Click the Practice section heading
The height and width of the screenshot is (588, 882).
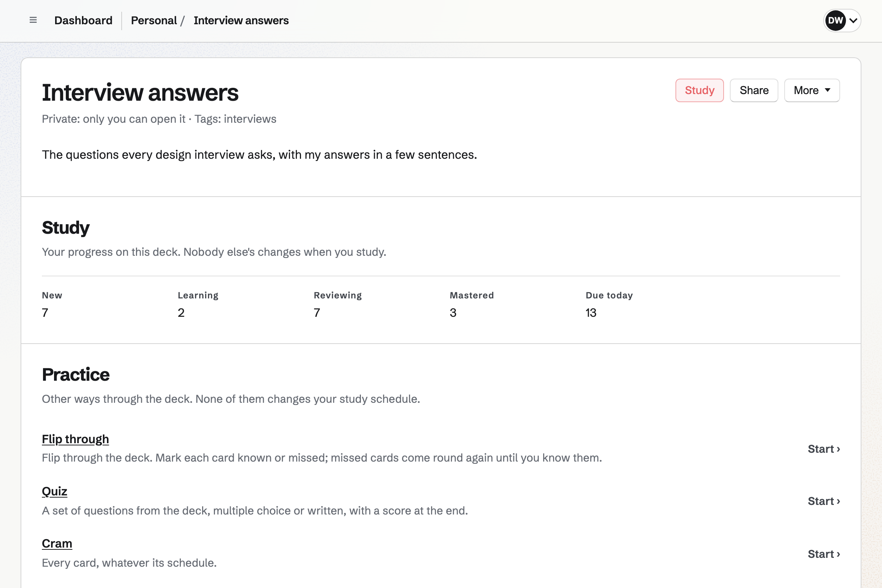click(76, 374)
